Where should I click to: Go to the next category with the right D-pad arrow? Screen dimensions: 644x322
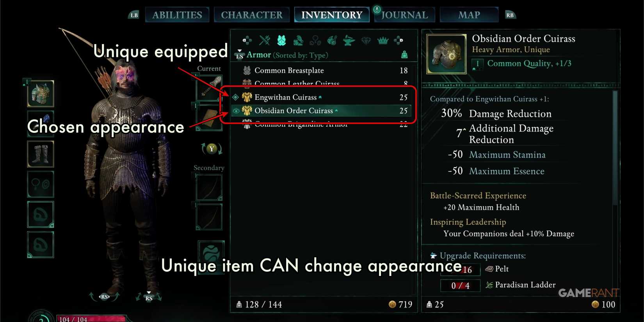[398, 40]
